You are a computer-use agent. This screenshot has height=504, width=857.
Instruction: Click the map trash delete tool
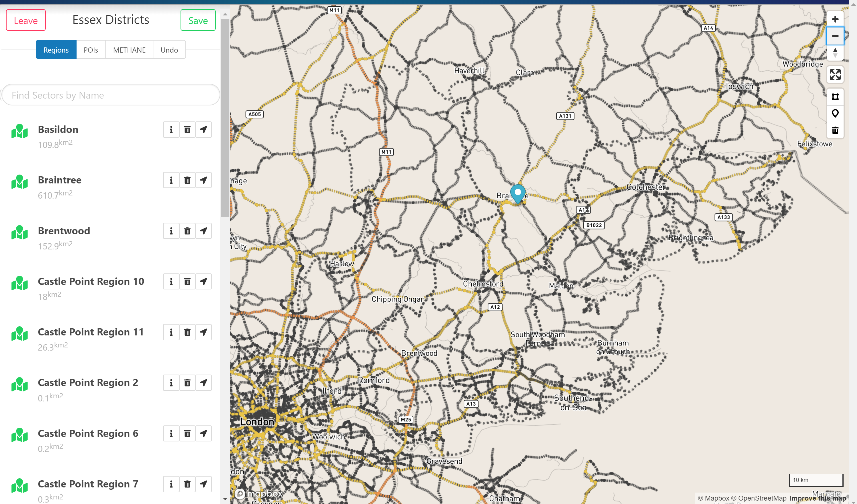click(835, 131)
